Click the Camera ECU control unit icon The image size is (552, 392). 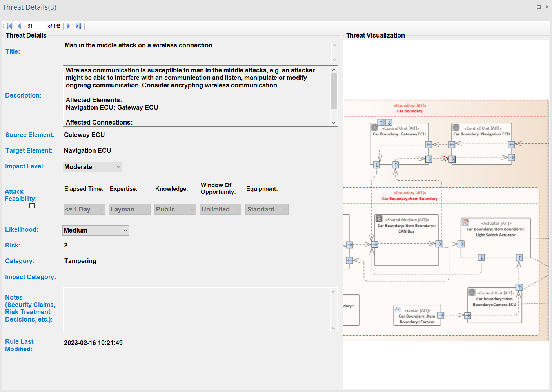pos(472,293)
